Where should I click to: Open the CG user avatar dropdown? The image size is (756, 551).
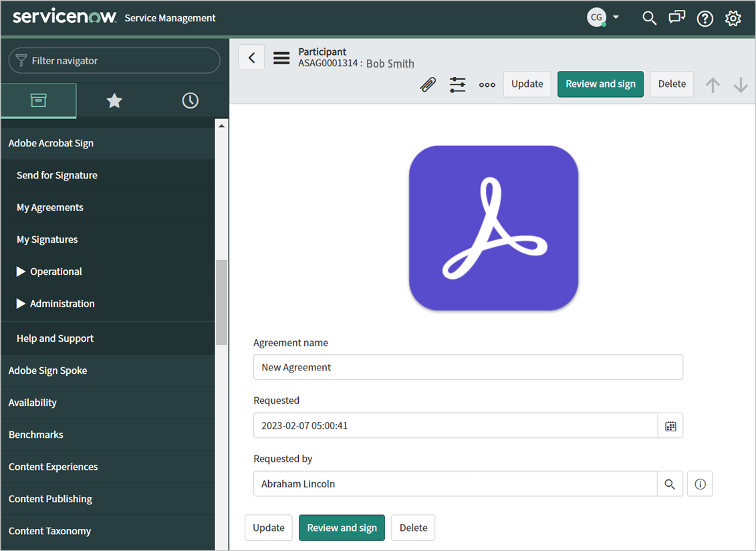[x=603, y=17]
